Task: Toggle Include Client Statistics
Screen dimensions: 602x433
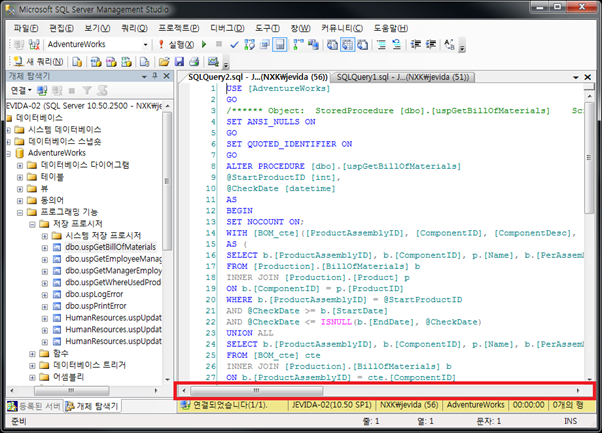Action: click(313, 45)
